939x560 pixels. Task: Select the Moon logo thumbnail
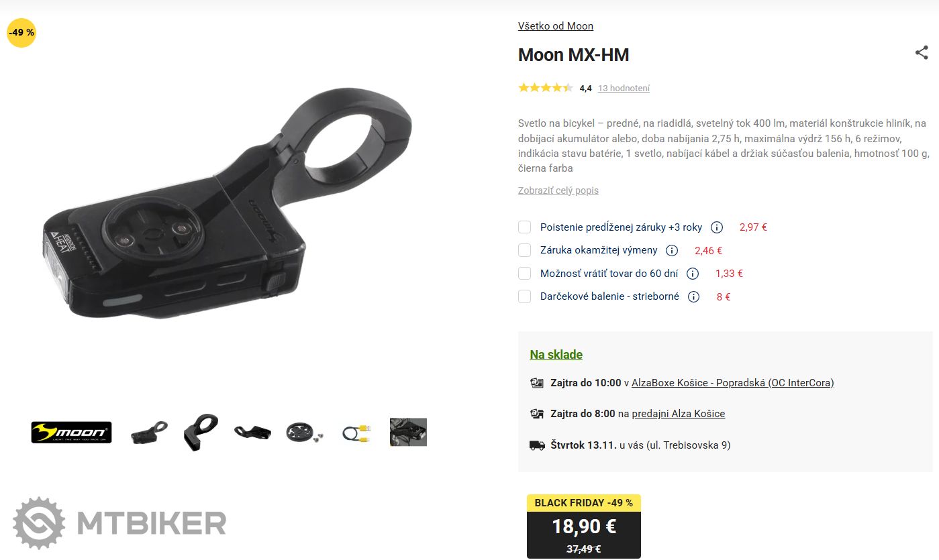(72, 433)
